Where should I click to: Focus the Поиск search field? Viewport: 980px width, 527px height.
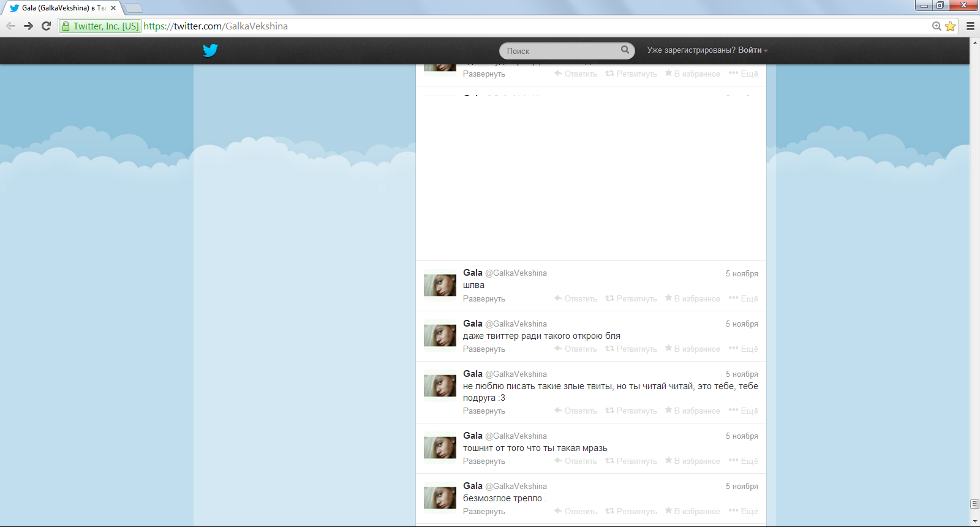[567, 51]
